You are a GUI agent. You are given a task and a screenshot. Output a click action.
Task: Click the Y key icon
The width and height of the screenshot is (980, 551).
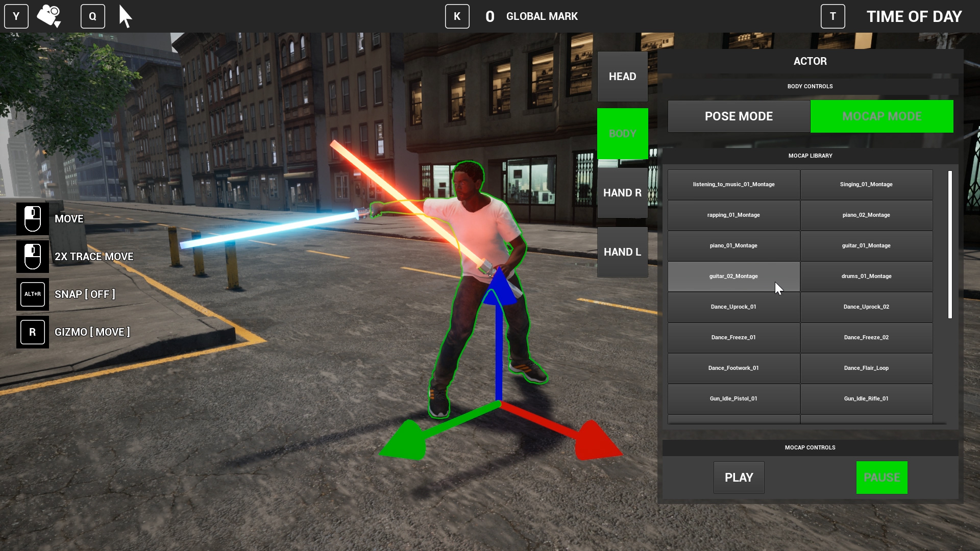pos(16,16)
